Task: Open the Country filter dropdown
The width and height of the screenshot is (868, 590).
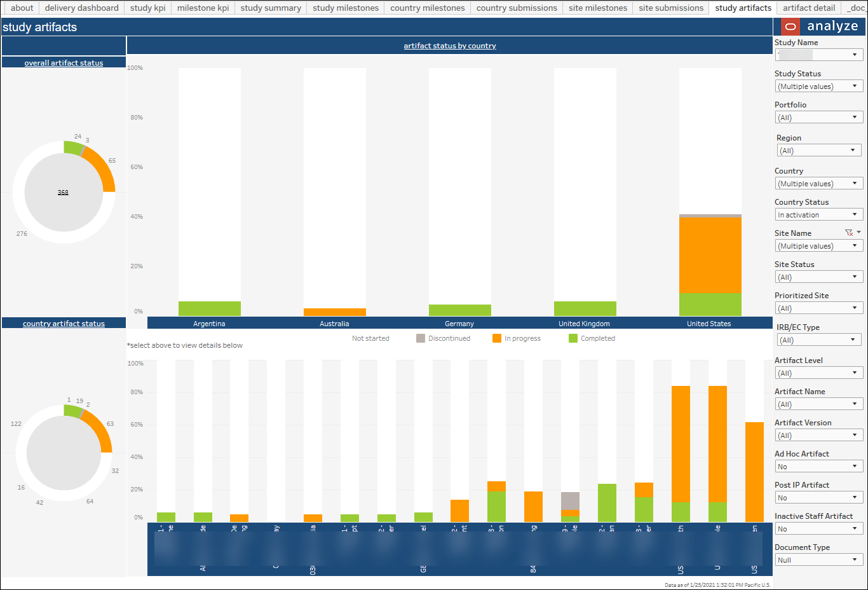Action: (818, 184)
